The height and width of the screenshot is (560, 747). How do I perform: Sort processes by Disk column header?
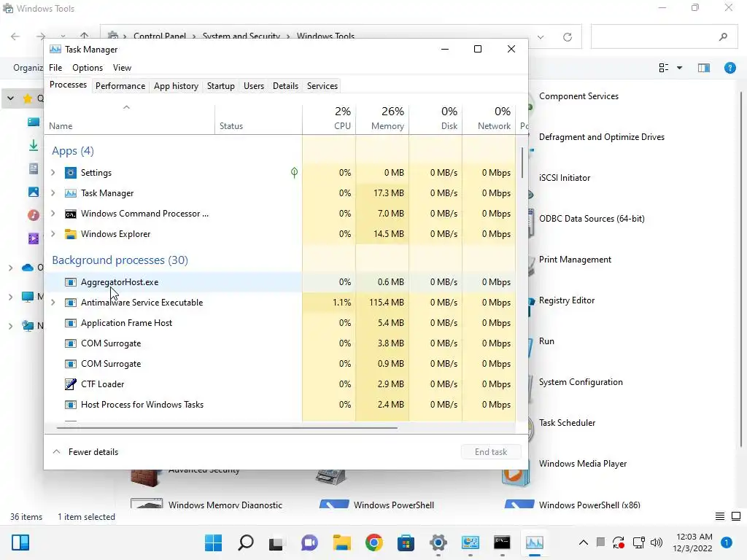436,119
